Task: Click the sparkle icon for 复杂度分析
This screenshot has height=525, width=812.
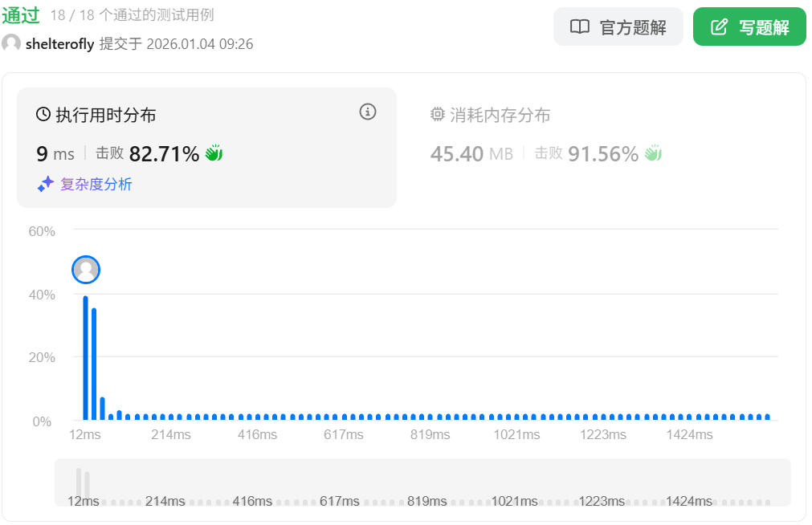Action: (x=46, y=185)
